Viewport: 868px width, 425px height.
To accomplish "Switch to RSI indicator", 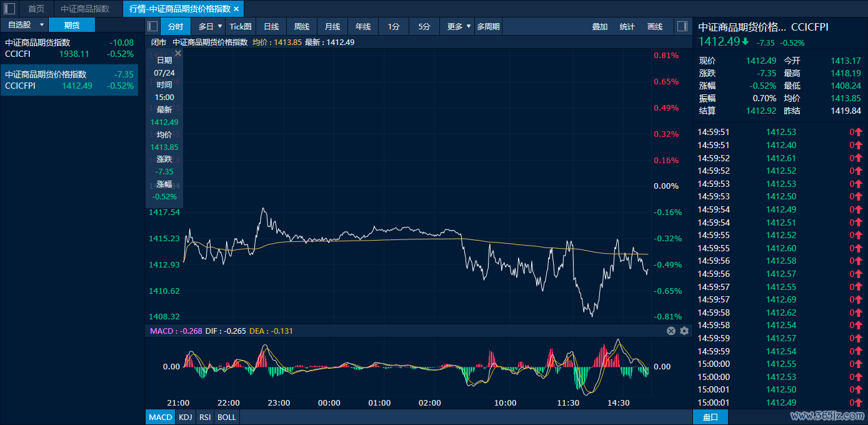I will (205, 417).
